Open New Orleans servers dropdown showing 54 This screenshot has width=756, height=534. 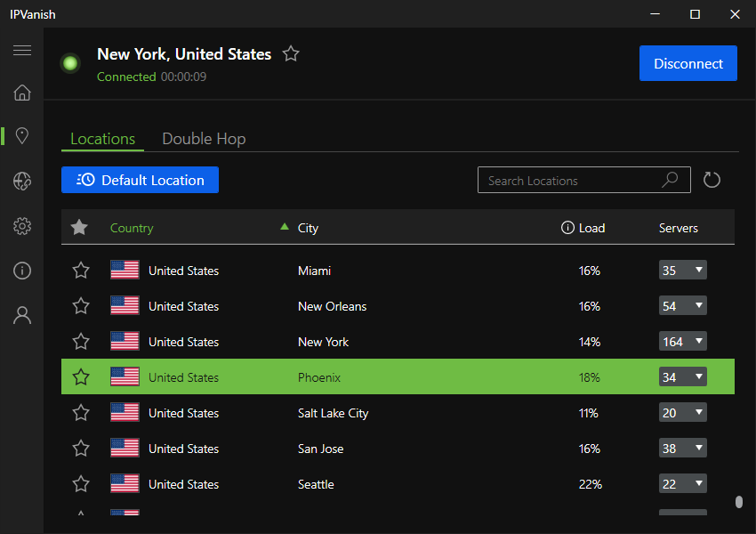(x=683, y=306)
